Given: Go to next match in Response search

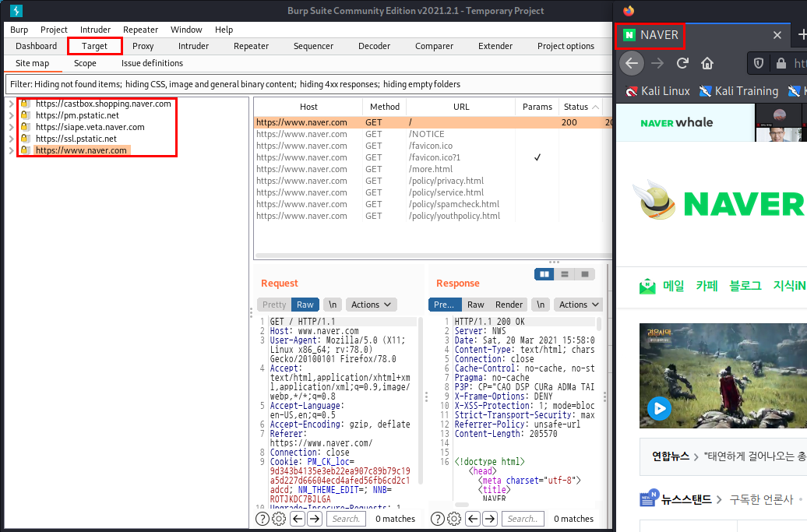Looking at the screenshot, I should [490, 519].
